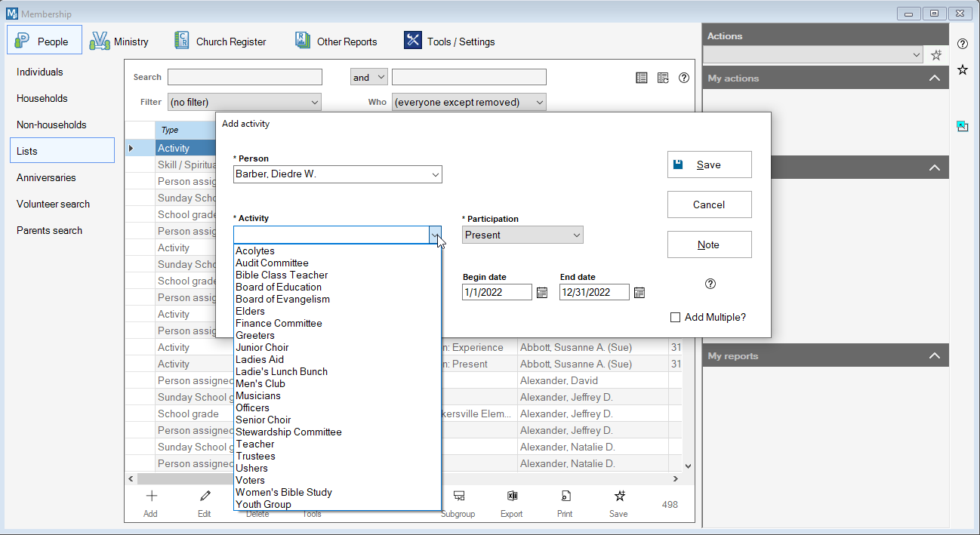Enable the Add Multiple? checkbox
This screenshot has height=535, width=980.
[676, 318]
